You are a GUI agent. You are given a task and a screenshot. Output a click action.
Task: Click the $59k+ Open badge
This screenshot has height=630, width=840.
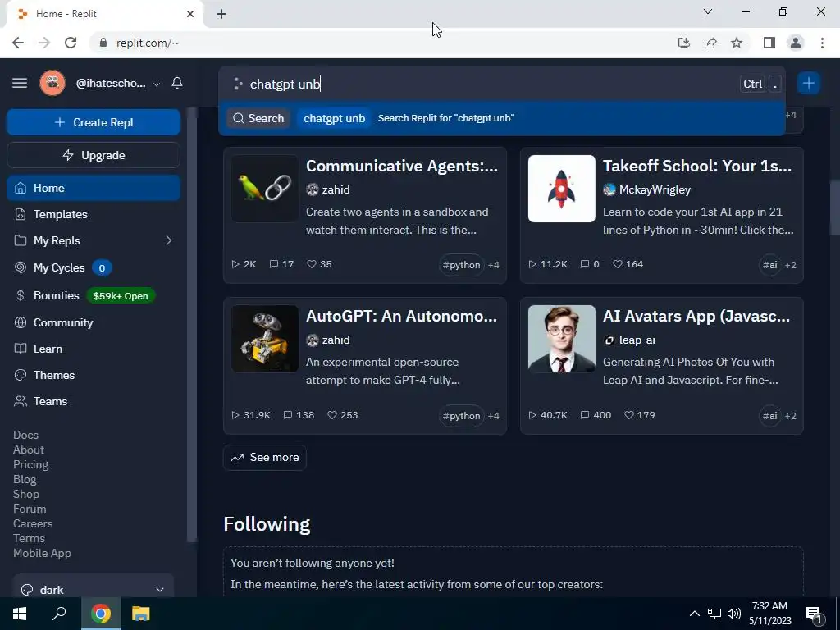point(121,295)
